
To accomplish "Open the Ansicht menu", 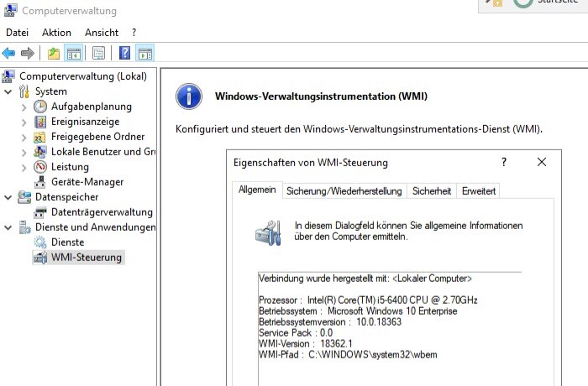I will (102, 33).
